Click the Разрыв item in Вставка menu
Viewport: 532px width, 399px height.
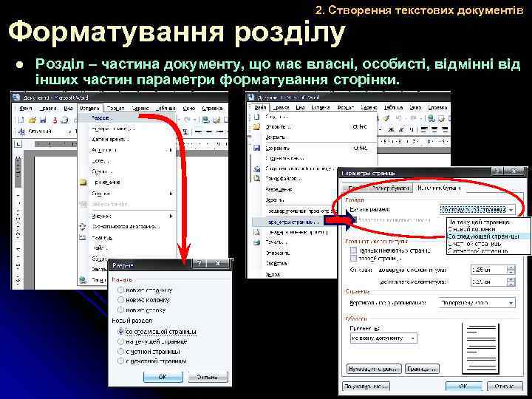pos(127,118)
